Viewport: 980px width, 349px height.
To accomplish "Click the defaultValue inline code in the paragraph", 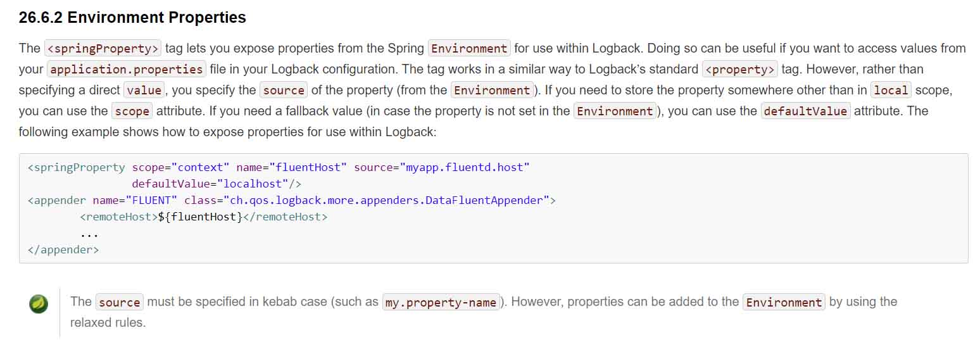I will (805, 111).
